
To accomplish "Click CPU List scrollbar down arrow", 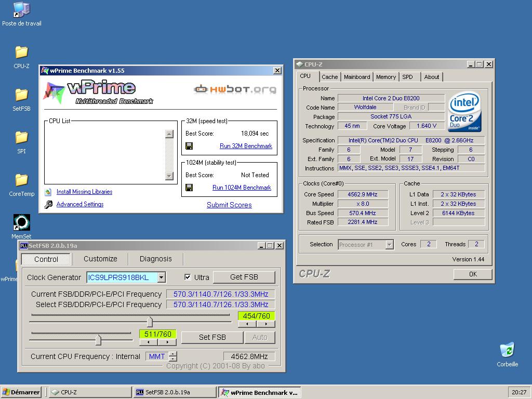I will pyautogui.click(x=169, y=176).
